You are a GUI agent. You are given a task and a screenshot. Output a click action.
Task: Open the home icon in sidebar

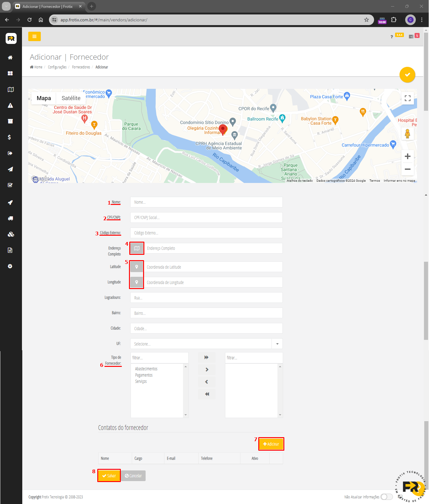coord(10,57)
